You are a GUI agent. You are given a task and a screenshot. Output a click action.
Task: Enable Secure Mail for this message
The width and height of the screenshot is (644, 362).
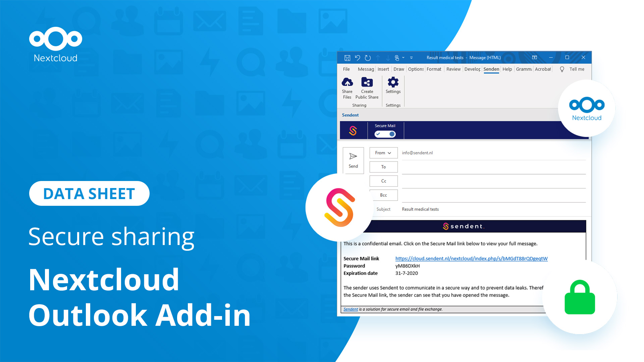pos(385,134)
